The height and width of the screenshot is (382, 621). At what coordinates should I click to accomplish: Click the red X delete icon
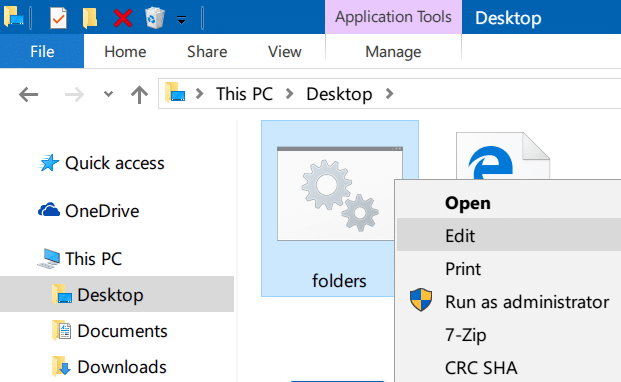click(123, 18)
